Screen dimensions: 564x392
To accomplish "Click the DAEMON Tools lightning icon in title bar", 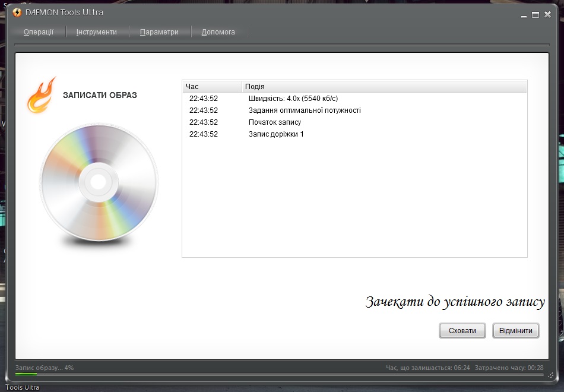I will pyautogui.click(x=17, y=13).
